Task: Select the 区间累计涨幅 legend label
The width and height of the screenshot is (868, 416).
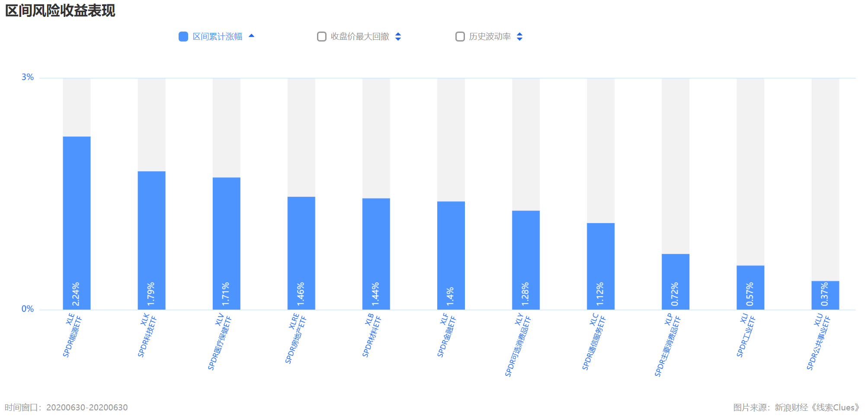Action: pos(218,37)
